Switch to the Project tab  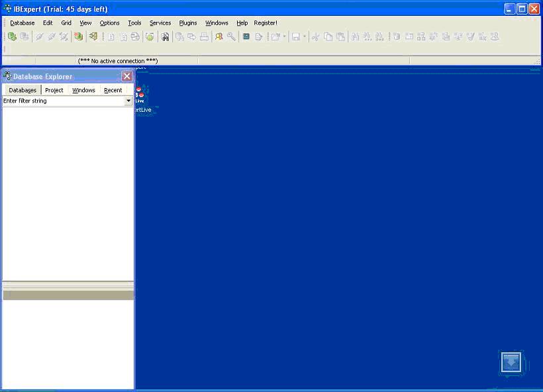coord(54,90)
